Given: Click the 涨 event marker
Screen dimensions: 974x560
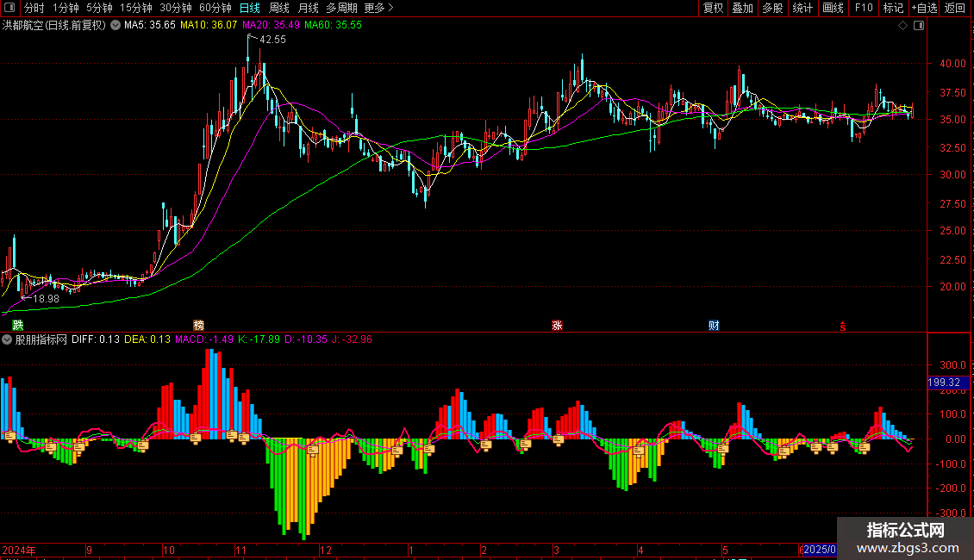Looking at the screenshot, I should coord(557,326).
